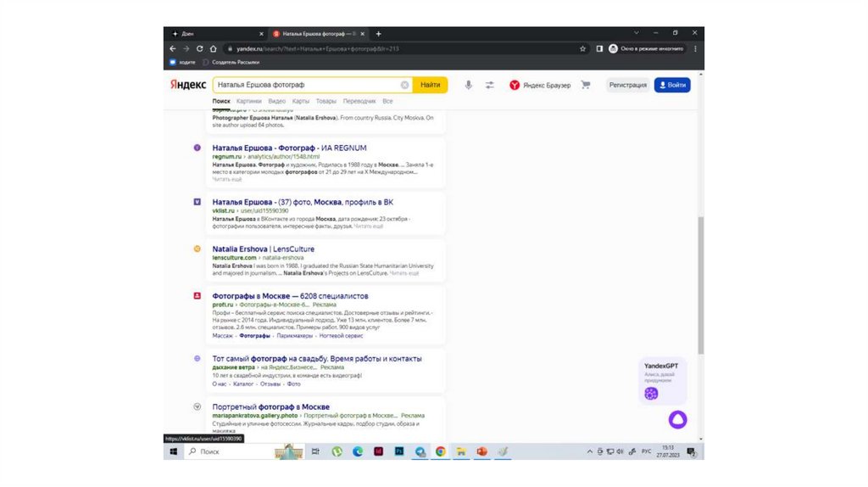Open Тот самый фотограф на свадьбу result
Screen dimensions: 868x487
click(317, 359)
